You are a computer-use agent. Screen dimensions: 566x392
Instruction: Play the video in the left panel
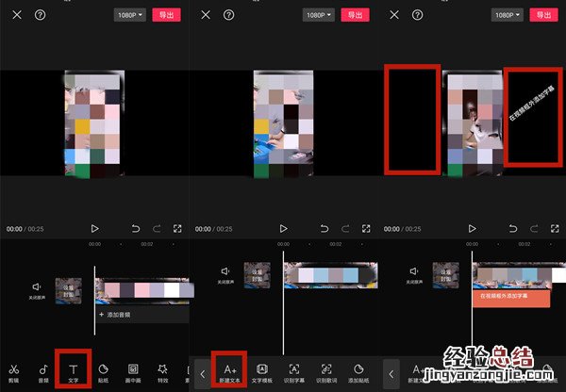coord(94,228)
